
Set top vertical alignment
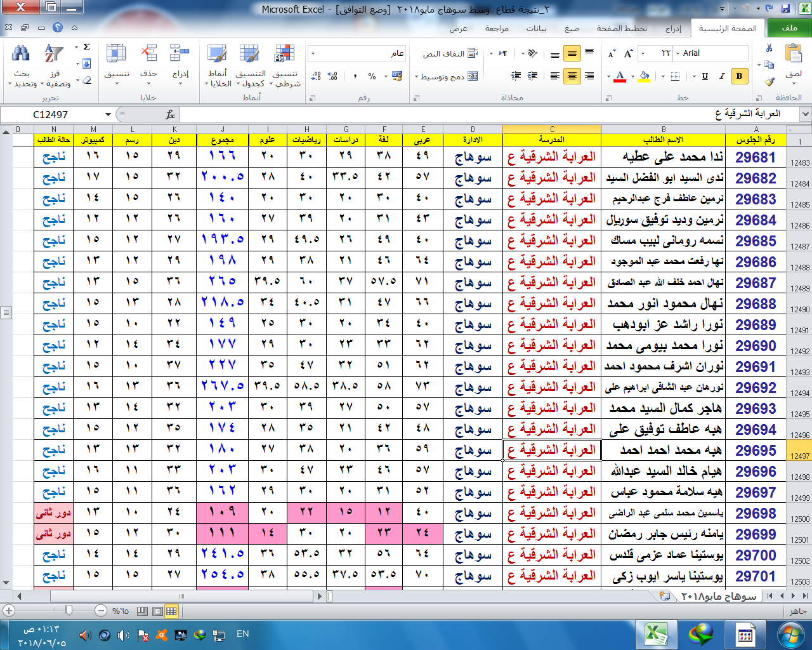pyautogui.click(x=589, y=53)
